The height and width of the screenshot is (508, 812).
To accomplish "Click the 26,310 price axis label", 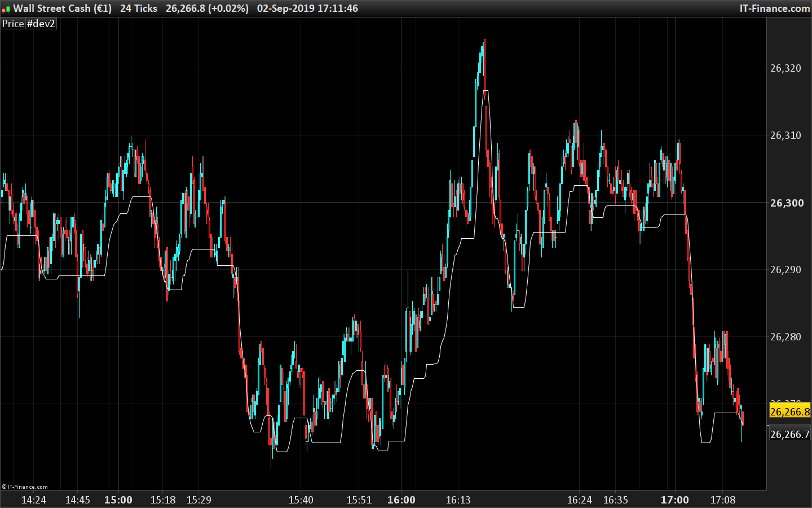I will [785, 135].
